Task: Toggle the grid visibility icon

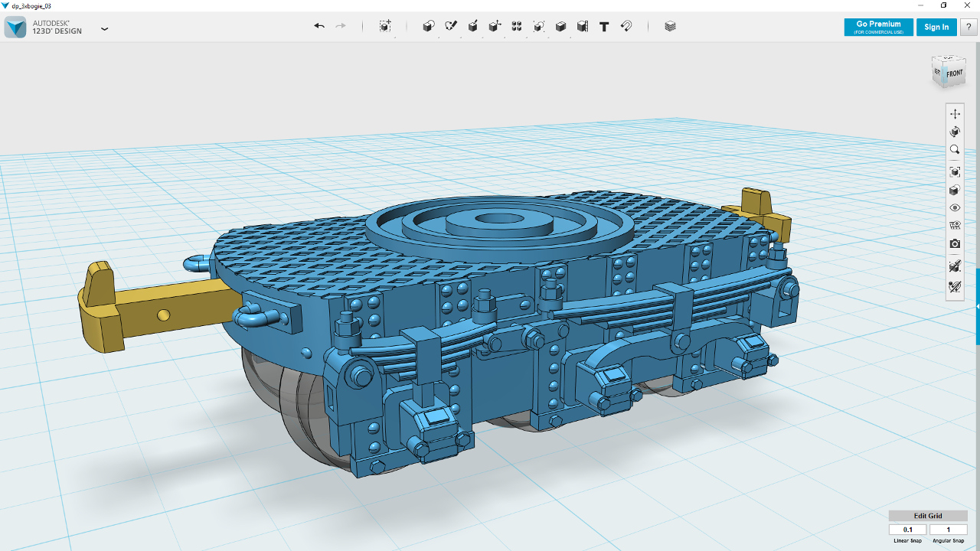Action: click(955, 226)
